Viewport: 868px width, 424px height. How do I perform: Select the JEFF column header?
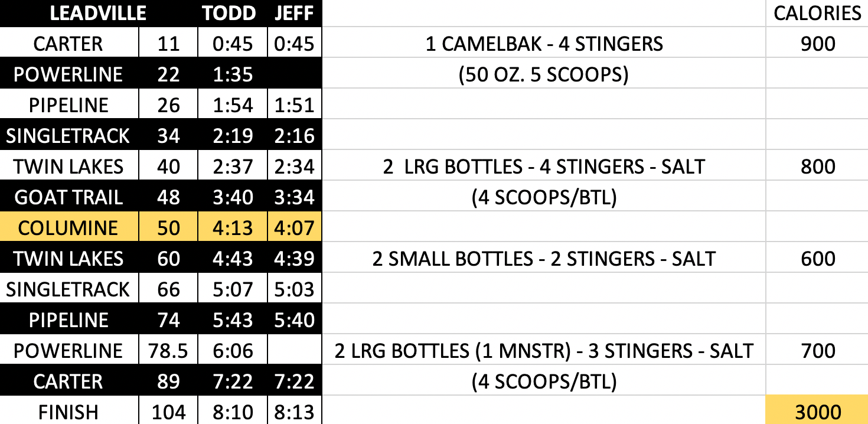[294, 14]
